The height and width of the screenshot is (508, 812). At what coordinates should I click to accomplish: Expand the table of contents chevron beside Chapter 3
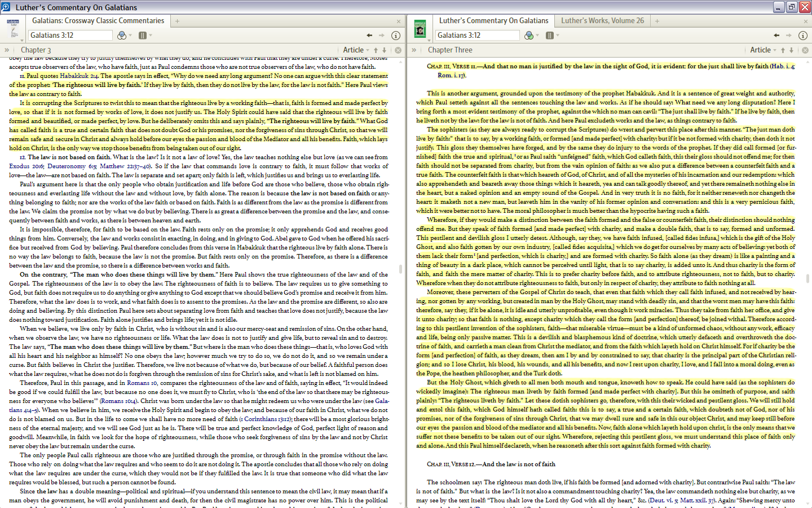coord(7,50)
